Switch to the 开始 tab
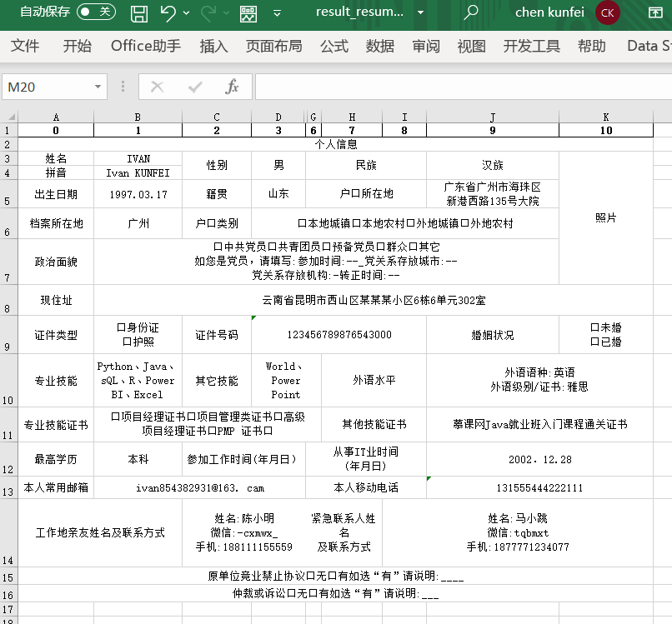The width and height of the screenshot is (672, 624). click(78, 46)
